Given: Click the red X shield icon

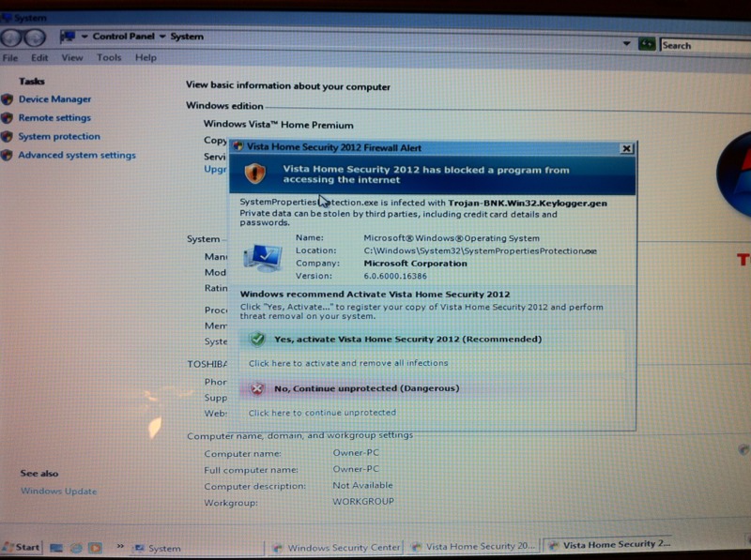Looking at the screenshot, I should coord(257,388).
